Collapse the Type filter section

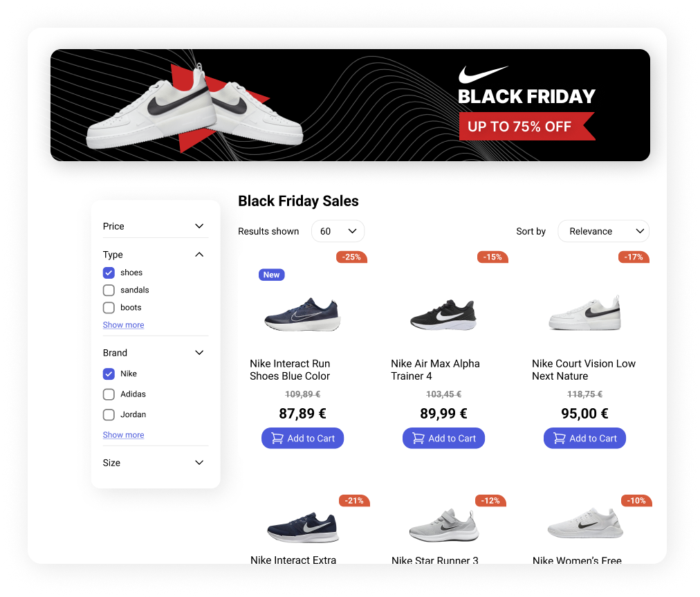coord(199,255)
